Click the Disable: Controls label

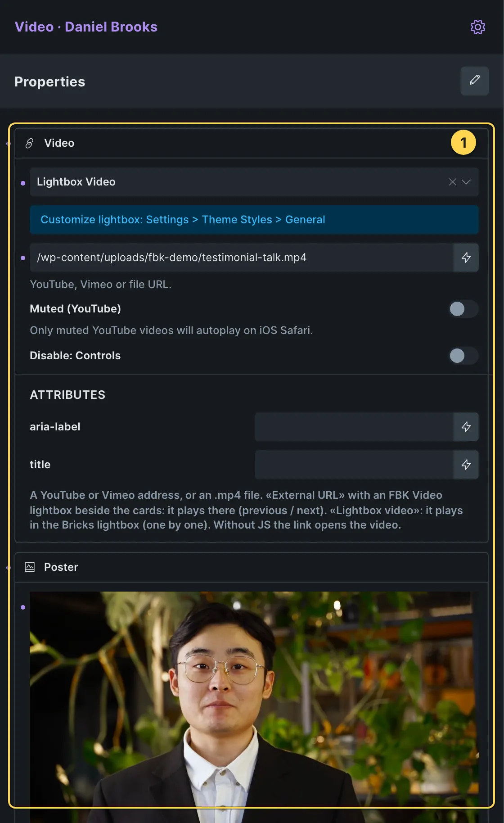tap(75, 356)
